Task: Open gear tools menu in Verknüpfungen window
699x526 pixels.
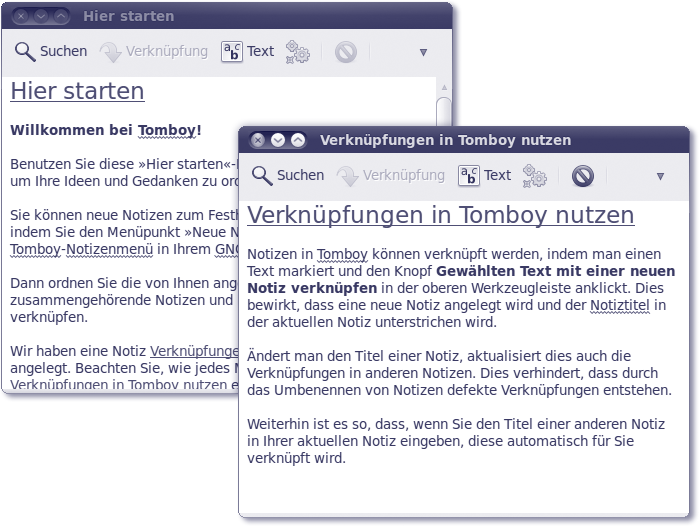Action: 535,176
